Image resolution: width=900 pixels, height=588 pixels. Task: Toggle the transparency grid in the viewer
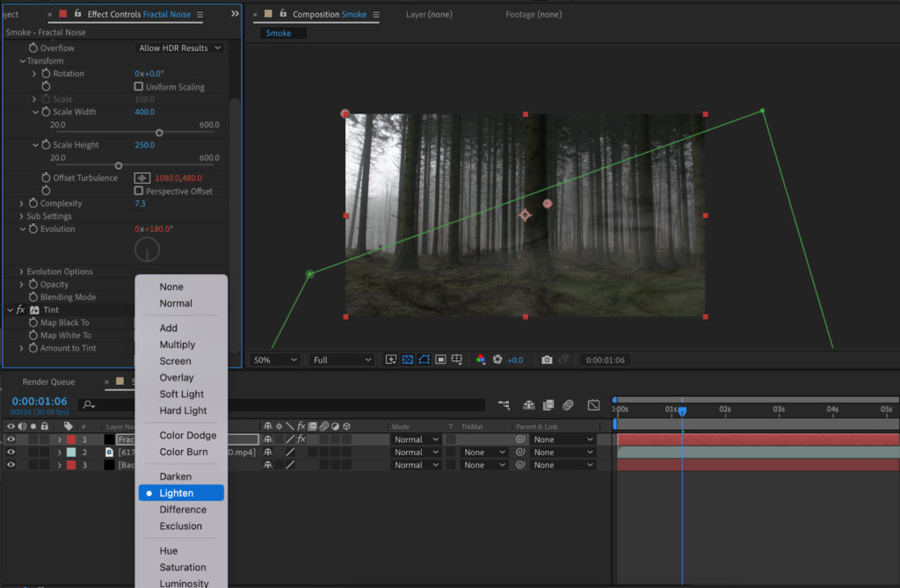[408, 359]
